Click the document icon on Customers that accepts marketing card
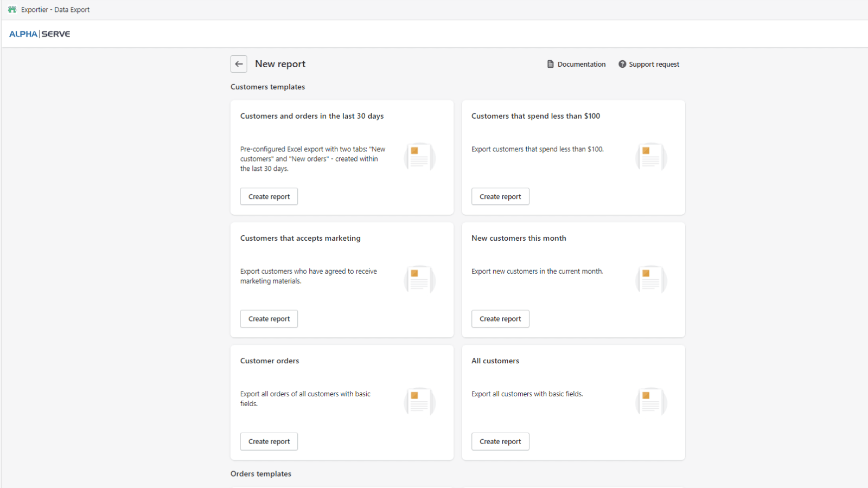This screenshot has width=868, height=488. click(419, 280)
